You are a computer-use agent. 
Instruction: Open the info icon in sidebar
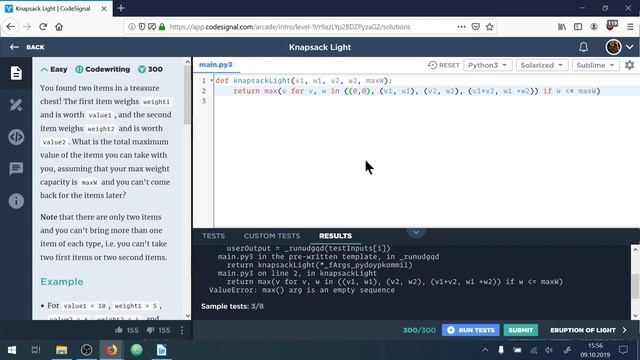pos(16,201)
